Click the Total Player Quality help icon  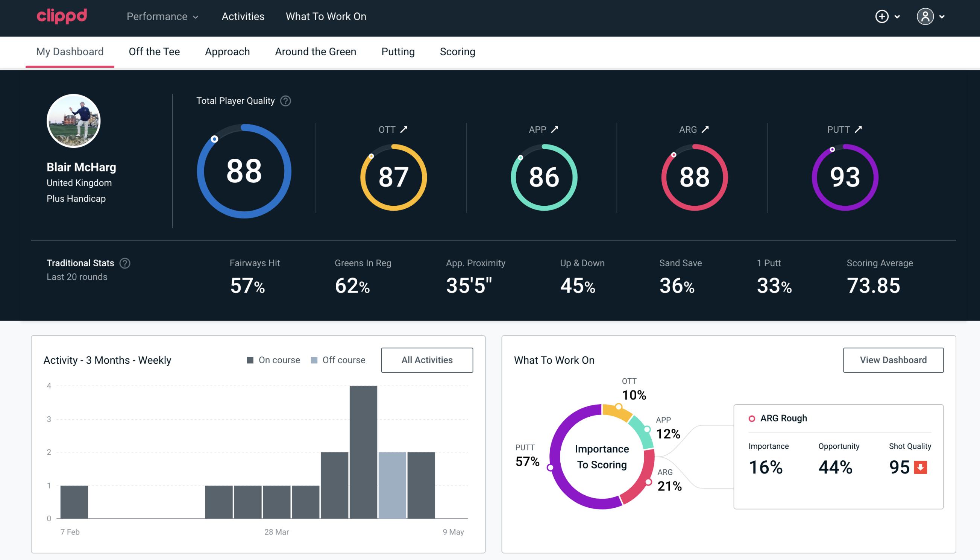285,100
